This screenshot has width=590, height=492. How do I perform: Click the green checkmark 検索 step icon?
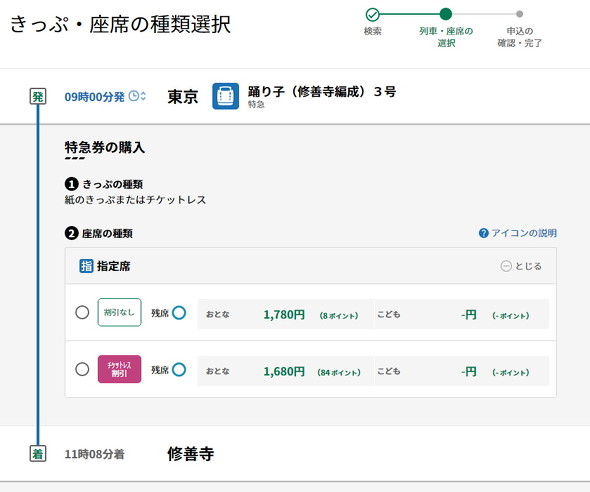coord(373,15)
